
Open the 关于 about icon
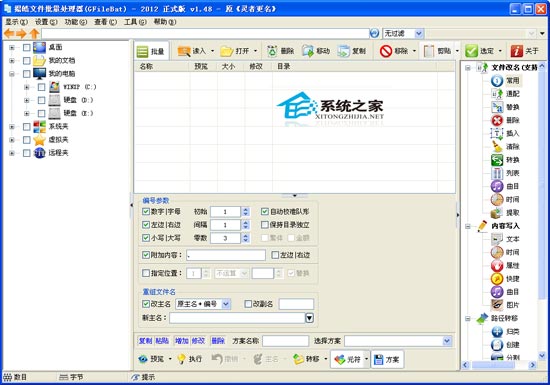[516, 51]
